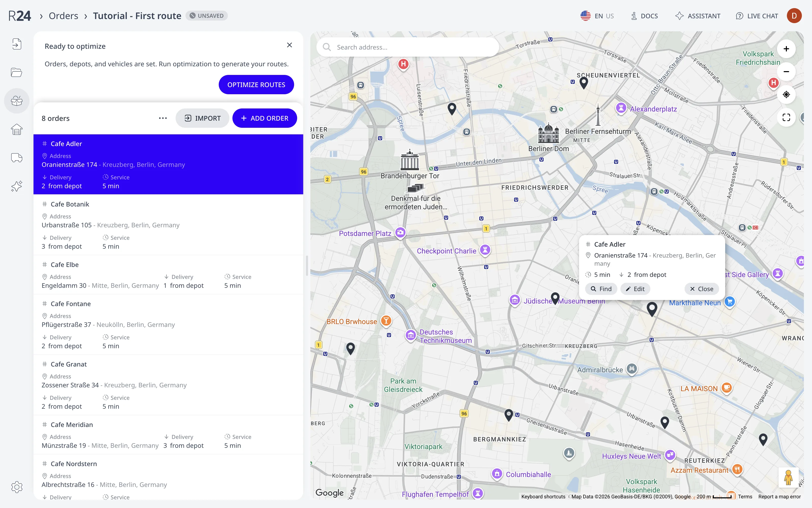
Task: Open LIVE CHAT from the top bar
Action: 757,16
